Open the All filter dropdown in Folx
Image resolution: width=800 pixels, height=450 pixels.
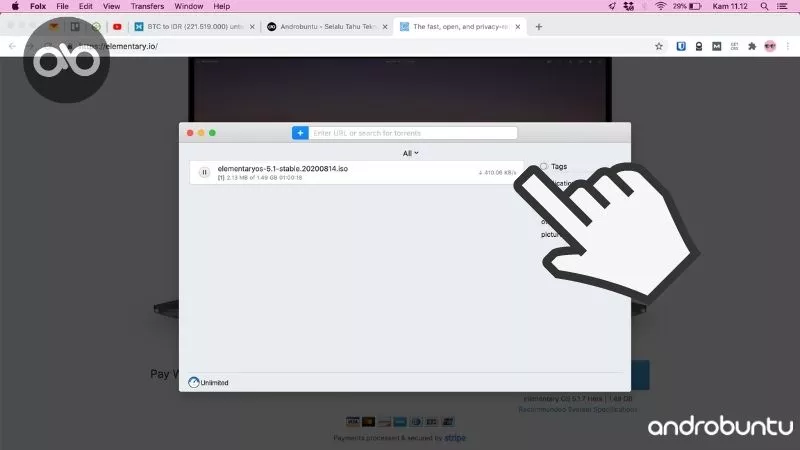(410, 153)
